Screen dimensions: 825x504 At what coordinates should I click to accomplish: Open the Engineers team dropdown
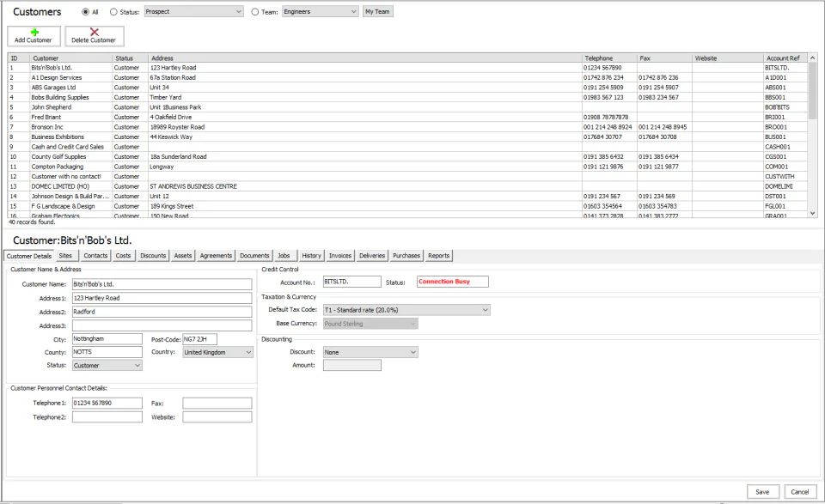click(x=321, y=11)
